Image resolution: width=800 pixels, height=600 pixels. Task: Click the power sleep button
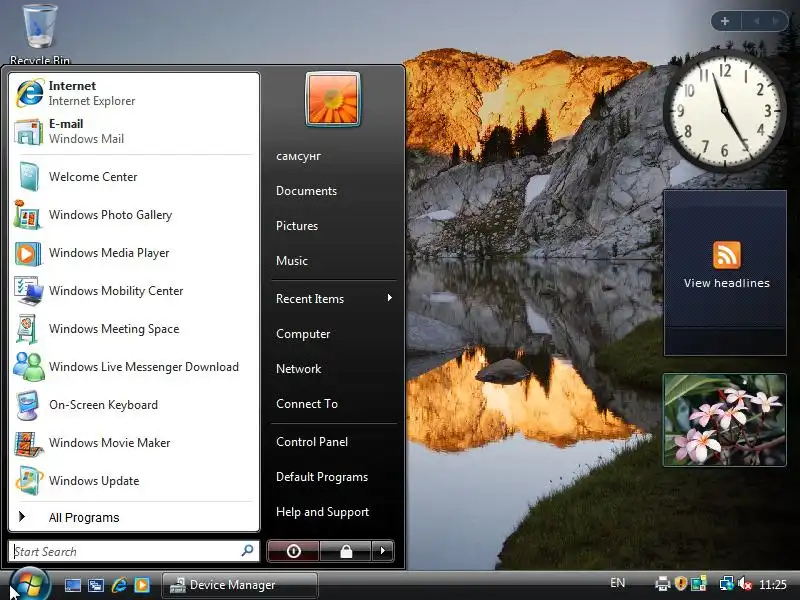[294, 551]
